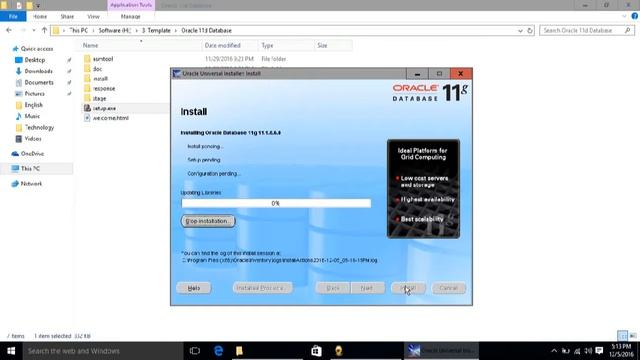The image size is (640, 360).
Task: Click Quick access header
Action: click(x=37, y=49)
